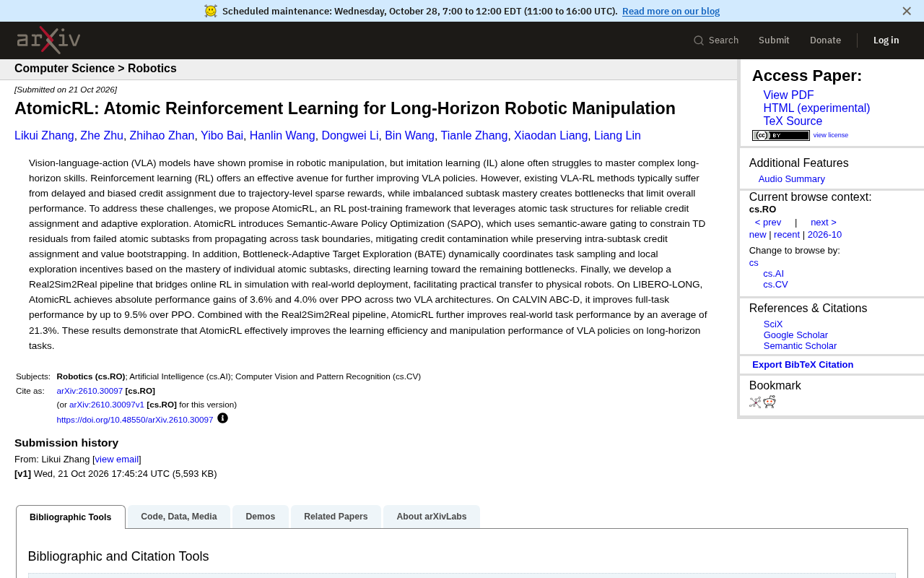
Task: Bookmark with the Reddit icon
Action: [x=770, y=402]
